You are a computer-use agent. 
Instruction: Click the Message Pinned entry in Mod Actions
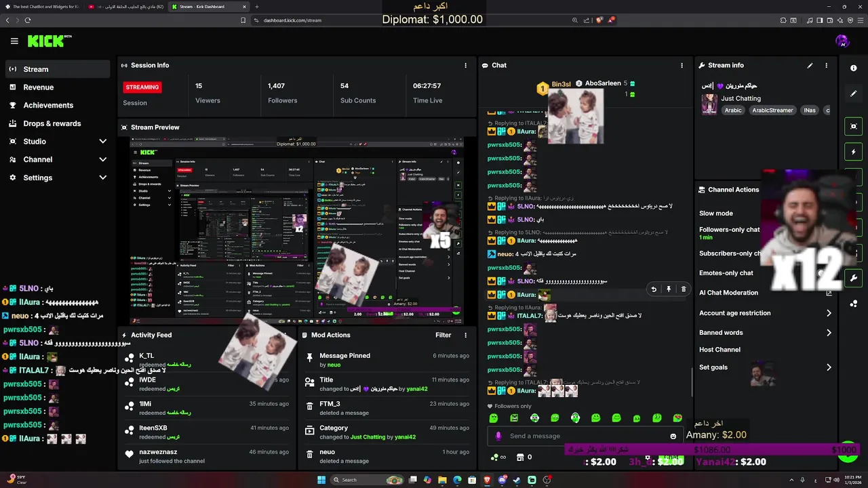coord(387,360)
